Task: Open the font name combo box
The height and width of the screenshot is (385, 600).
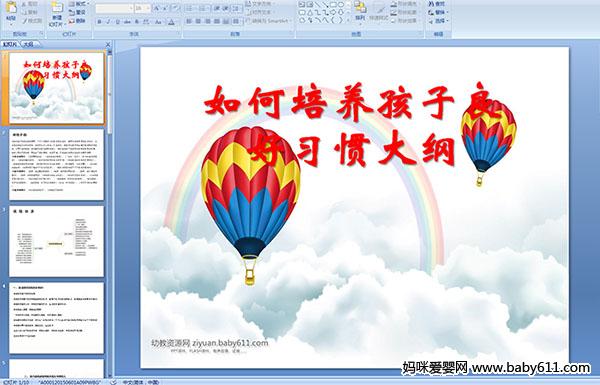Action: [x=114, y=8]
